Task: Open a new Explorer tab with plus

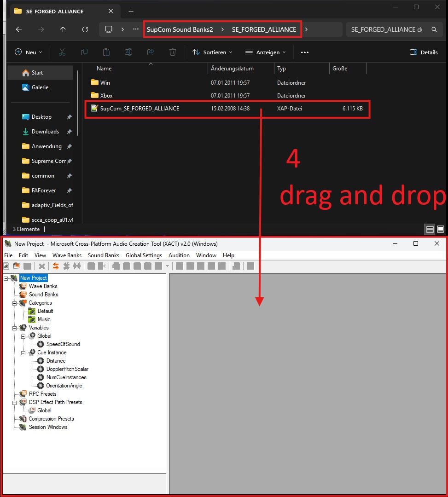Action: coord(131,12)
